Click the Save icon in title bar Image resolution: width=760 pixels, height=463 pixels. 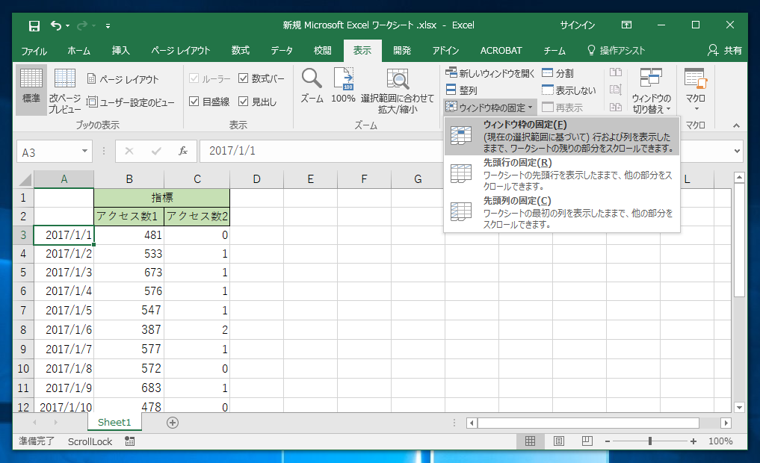pyautogui.click(x=34, y=24)
